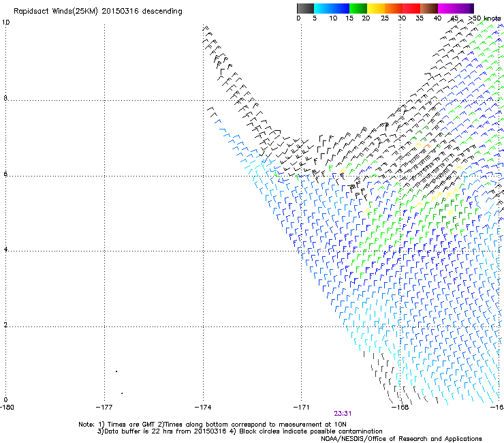This screenshot has height=443, width=504.
Task: Click the latitude 2 axis label
Action: 5,324
